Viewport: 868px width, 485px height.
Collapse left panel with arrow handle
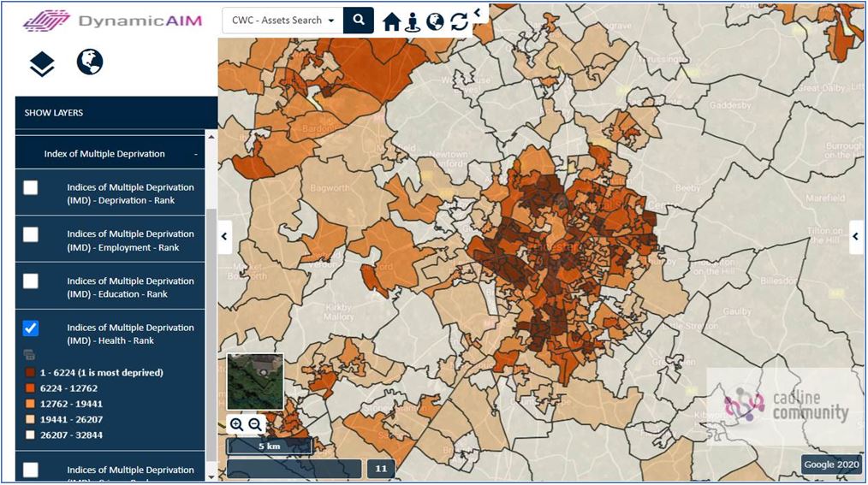[x=224, y=237]
